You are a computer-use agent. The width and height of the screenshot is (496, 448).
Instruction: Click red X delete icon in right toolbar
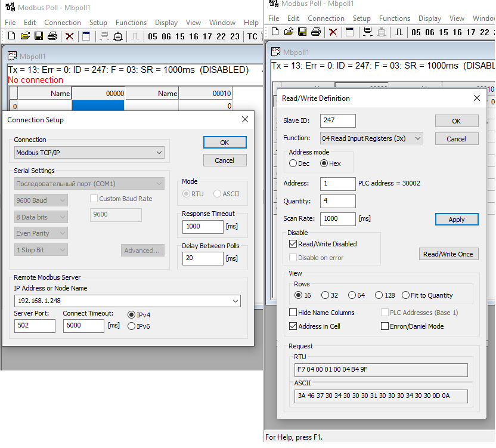(x=333, y=32)
